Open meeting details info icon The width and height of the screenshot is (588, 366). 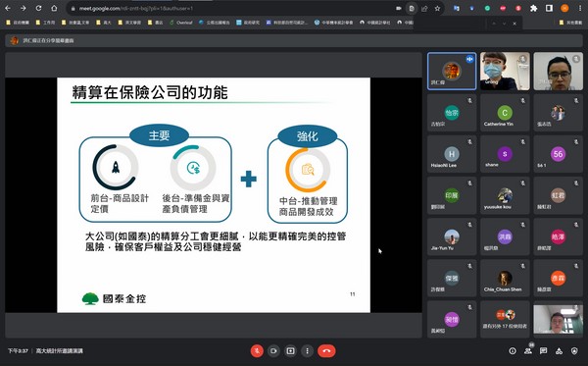pos(513,351)
